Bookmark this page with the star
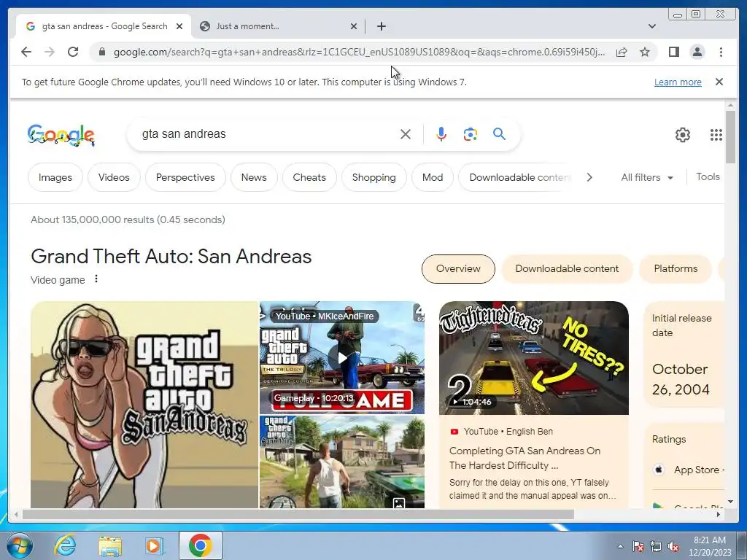The width and height of the screenshot is (747, 560). 645,52
